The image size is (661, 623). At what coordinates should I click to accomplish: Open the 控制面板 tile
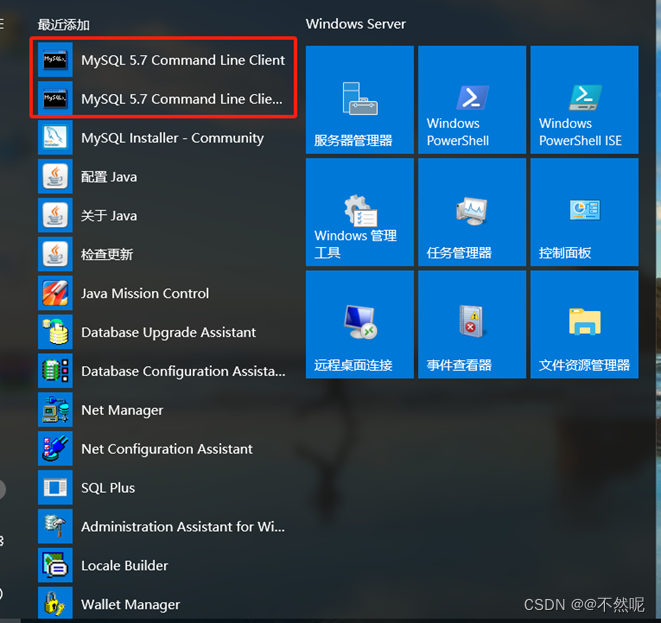click(584, 212)
